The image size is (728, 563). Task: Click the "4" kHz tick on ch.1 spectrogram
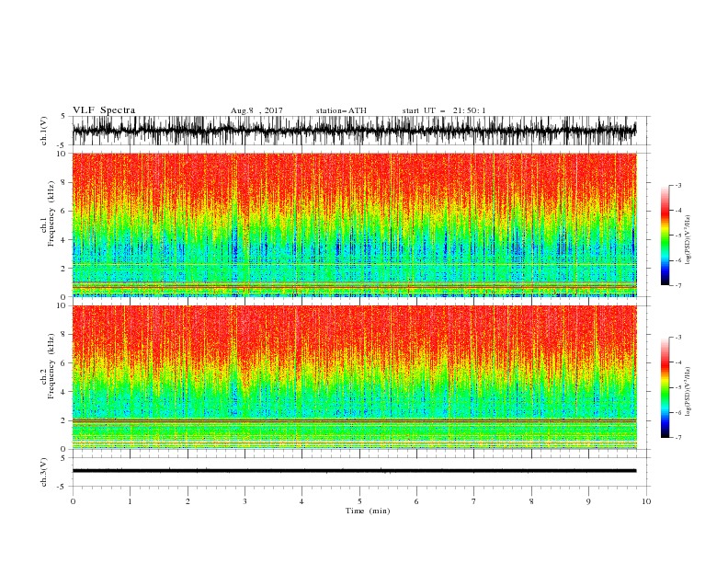[x=63, y=240]
